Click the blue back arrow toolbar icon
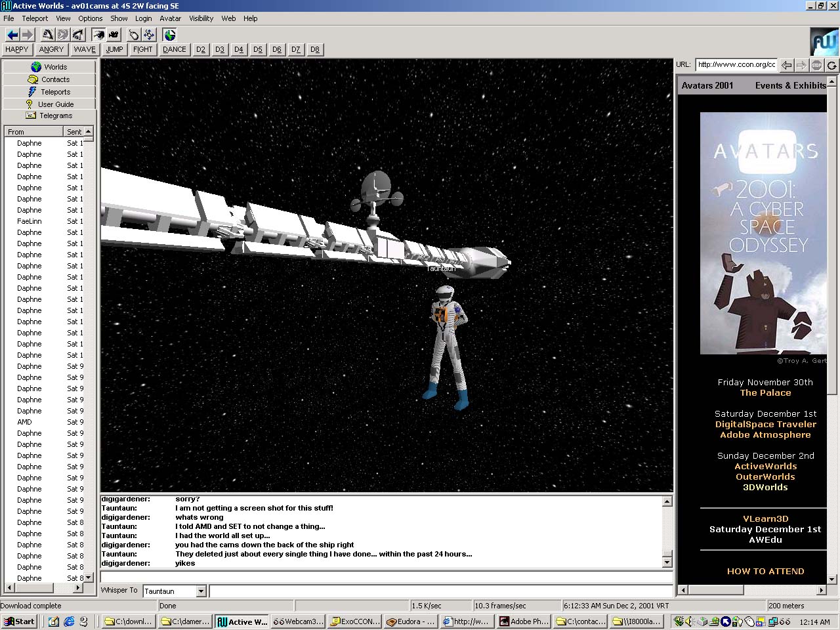Screen dimensions: 840x630 pyautogui.click(x=12, y=35)
